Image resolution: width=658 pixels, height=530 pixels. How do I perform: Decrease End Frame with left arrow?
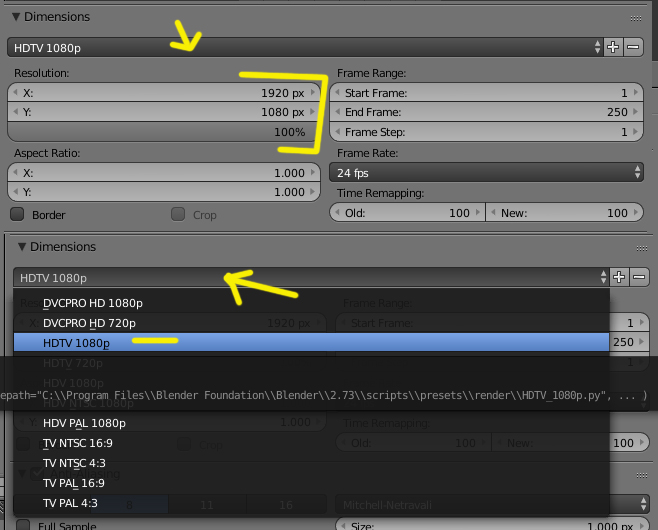(338, 112)
